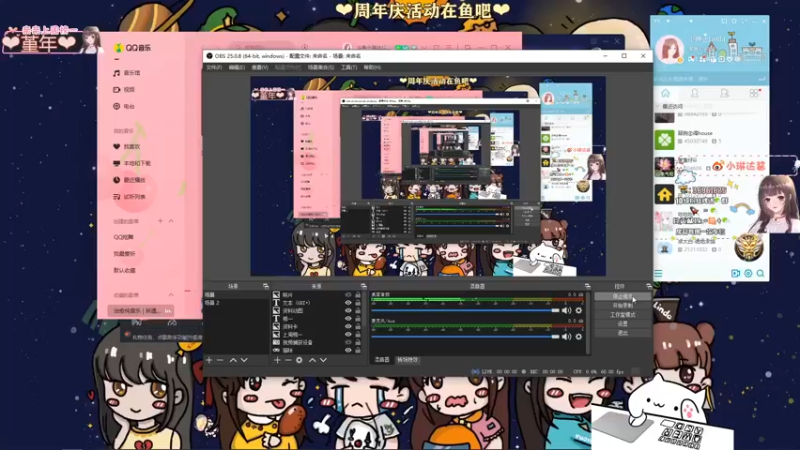Move selected source down in OBS
The height and width of the screenshot is (450, 800).
323,360
